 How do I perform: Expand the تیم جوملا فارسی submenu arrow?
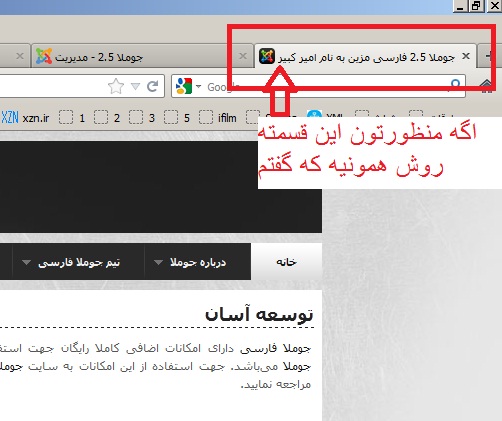pos(26,262)
